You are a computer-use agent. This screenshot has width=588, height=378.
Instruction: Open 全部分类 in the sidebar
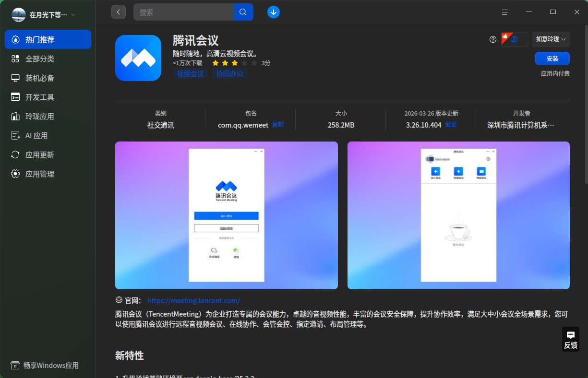point(48,59)
